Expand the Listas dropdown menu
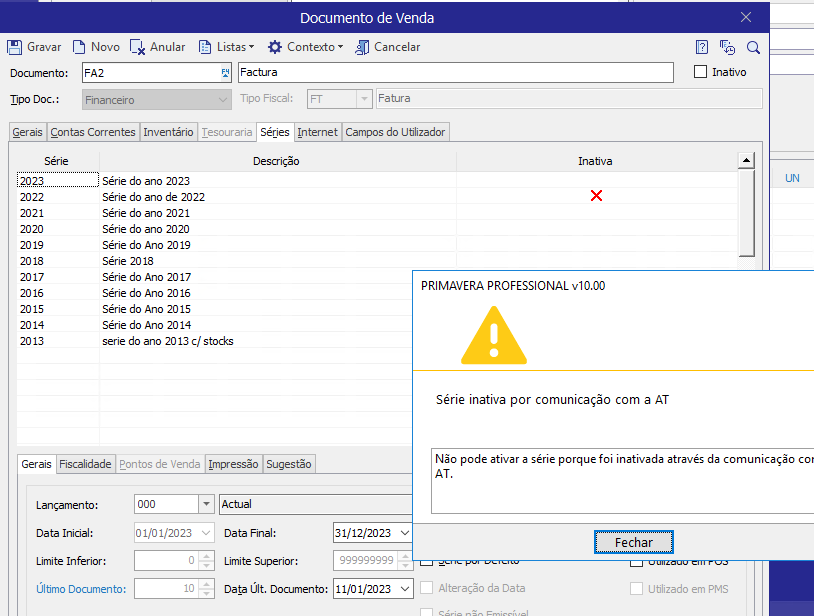Viewport: 814px width, 616px height. click(226, 47)
